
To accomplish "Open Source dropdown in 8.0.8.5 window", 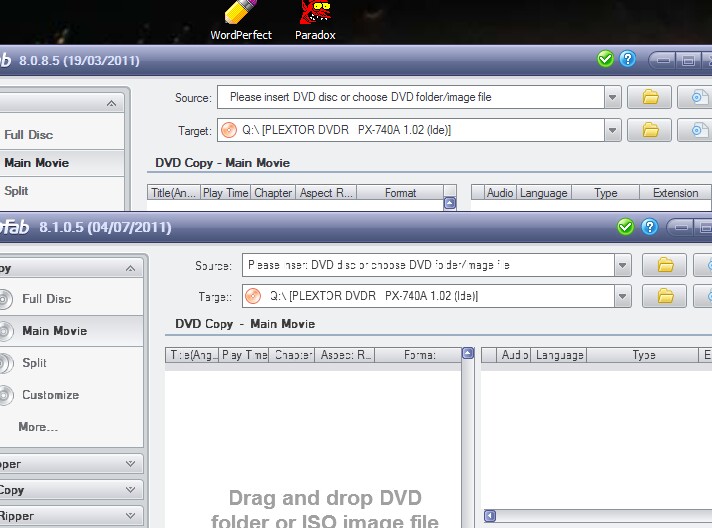I will pyautogui.click(x=613, y=97).
